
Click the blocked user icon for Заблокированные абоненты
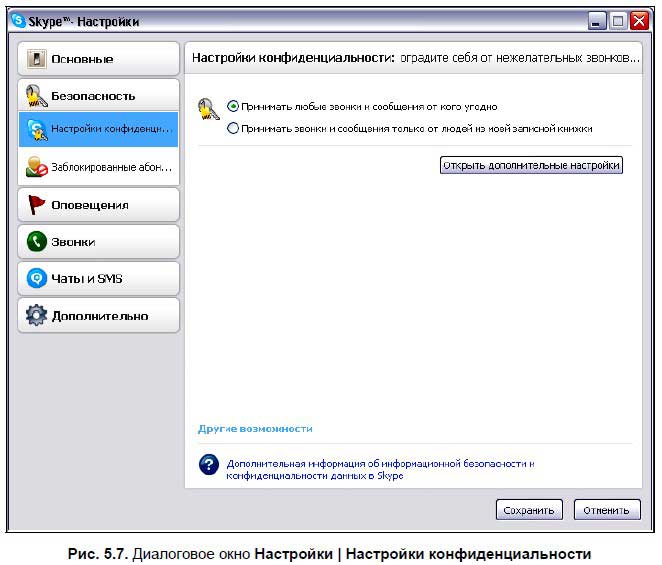[36, 168]
